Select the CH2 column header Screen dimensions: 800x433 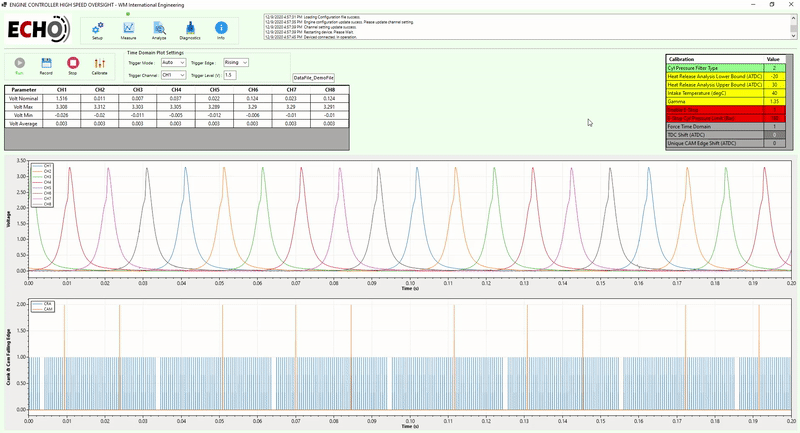(100, 90)
